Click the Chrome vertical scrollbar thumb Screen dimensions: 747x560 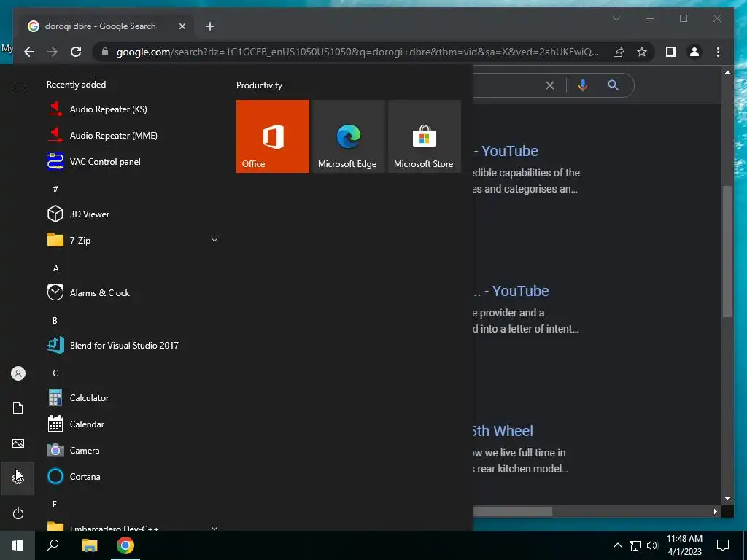click(727, 251)
